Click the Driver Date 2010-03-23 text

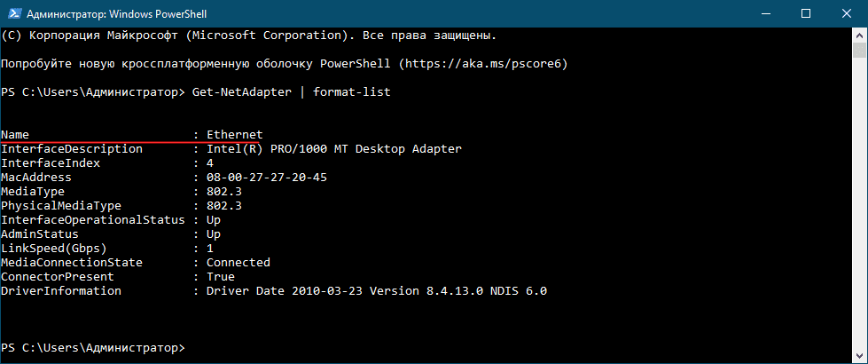tap(285, 291)
